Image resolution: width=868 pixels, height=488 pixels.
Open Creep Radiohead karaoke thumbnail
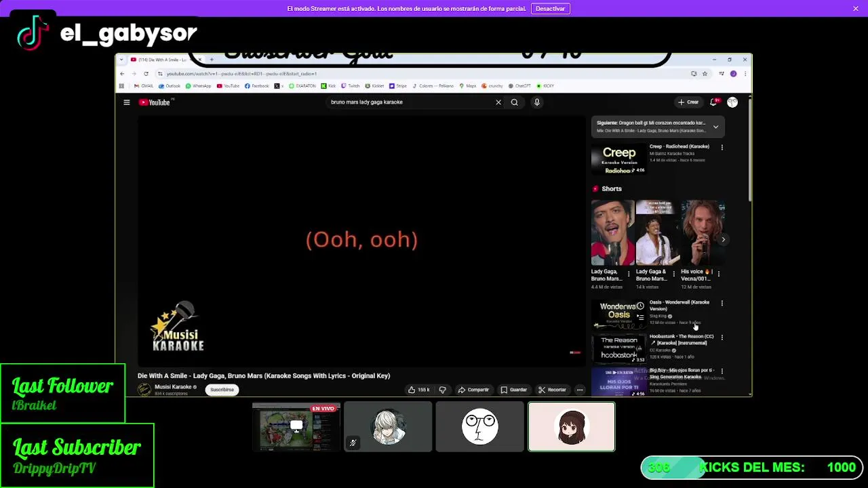click(618, 159)
